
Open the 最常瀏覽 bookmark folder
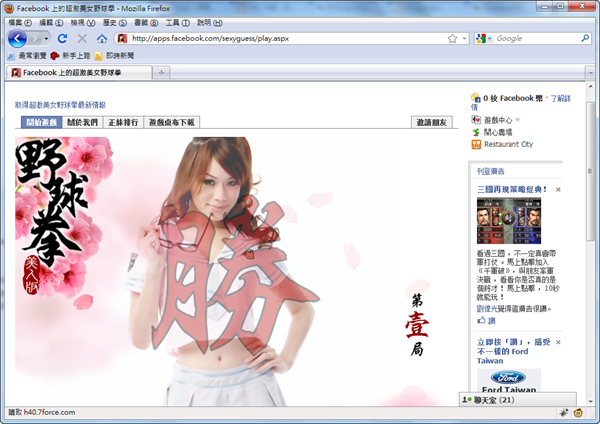pos(27,56)
